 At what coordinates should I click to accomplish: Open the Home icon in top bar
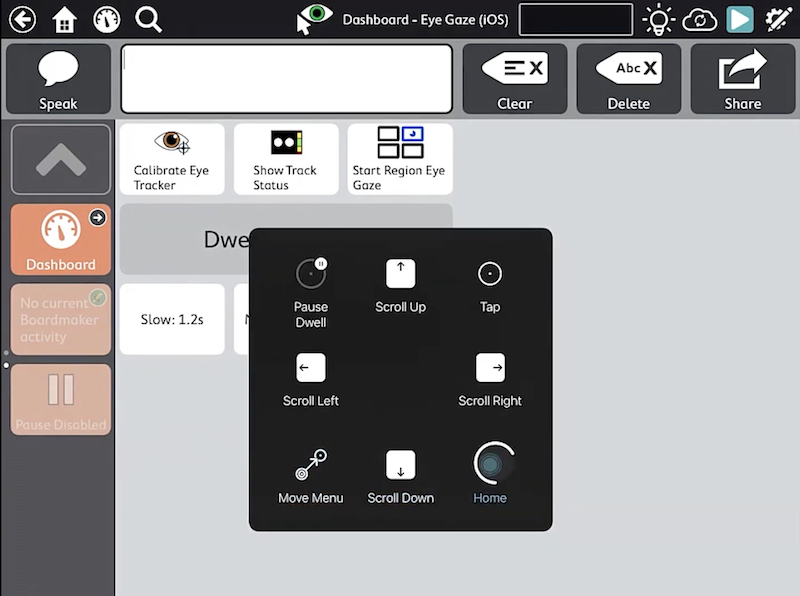64,19
